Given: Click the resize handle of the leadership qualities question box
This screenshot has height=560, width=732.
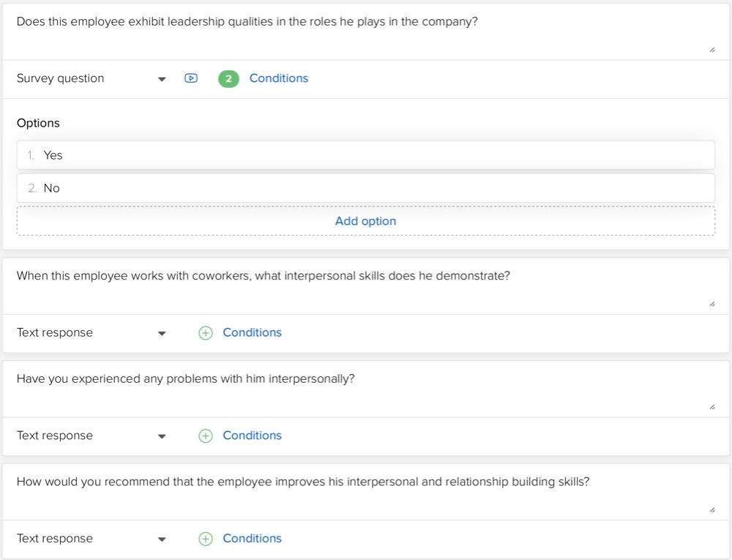Looking at the screenshot, I should [x=712, y=50].
